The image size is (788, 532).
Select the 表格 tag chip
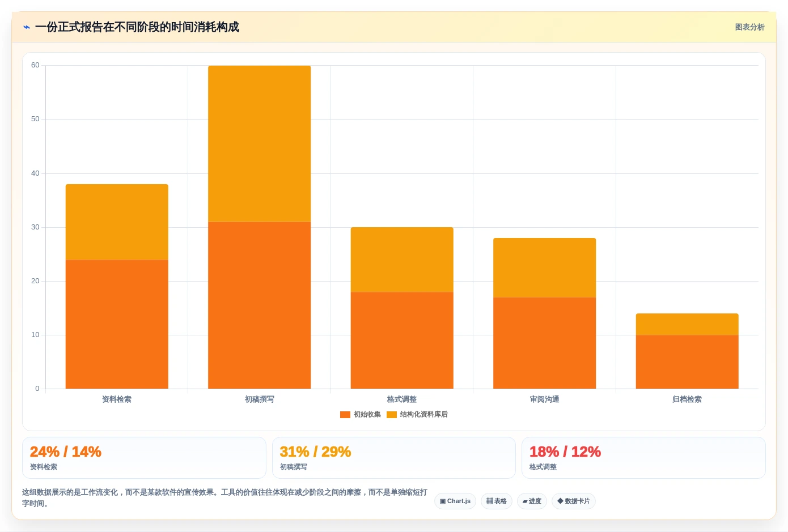(497, 501)
